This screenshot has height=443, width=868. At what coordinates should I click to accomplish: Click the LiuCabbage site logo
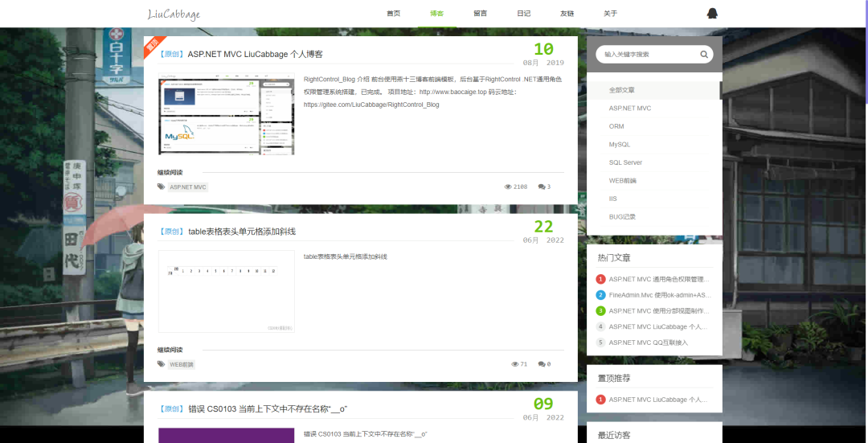point(174,14)
